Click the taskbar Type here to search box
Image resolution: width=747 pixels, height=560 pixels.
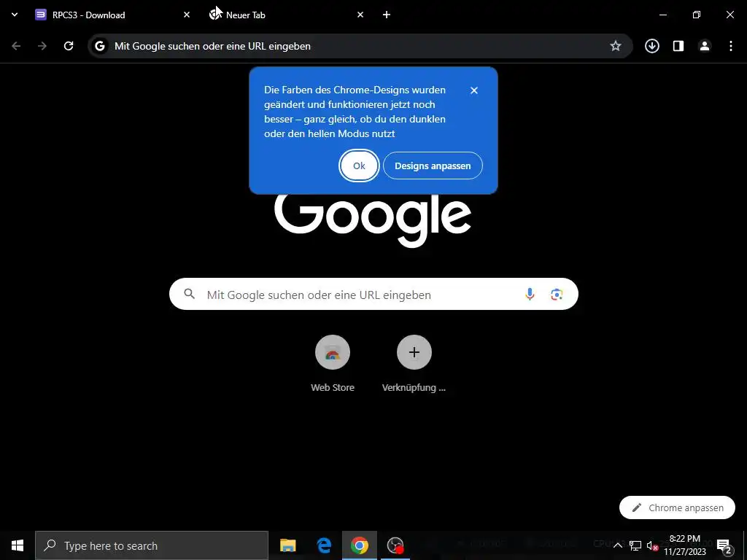152,545
